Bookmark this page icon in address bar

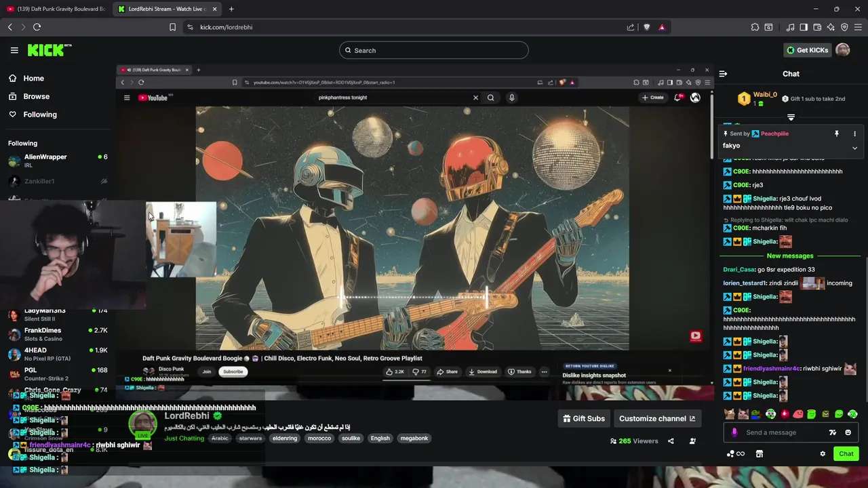coord(172,27)
